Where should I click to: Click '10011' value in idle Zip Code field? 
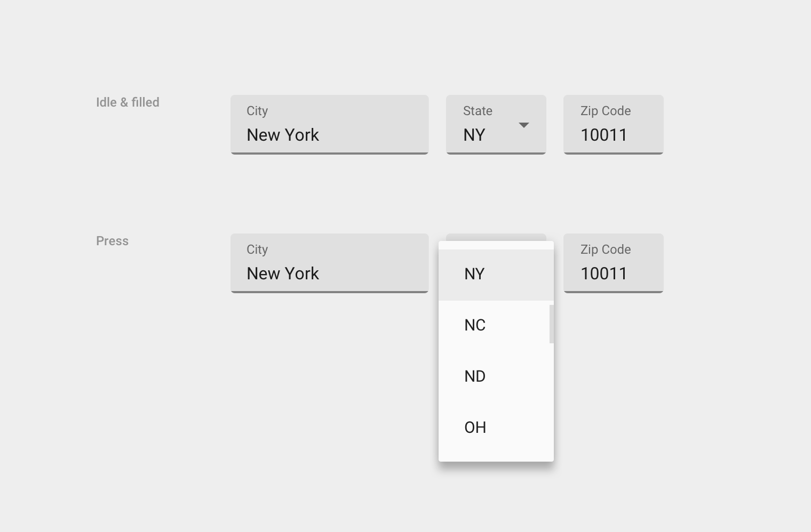(604, 135)
